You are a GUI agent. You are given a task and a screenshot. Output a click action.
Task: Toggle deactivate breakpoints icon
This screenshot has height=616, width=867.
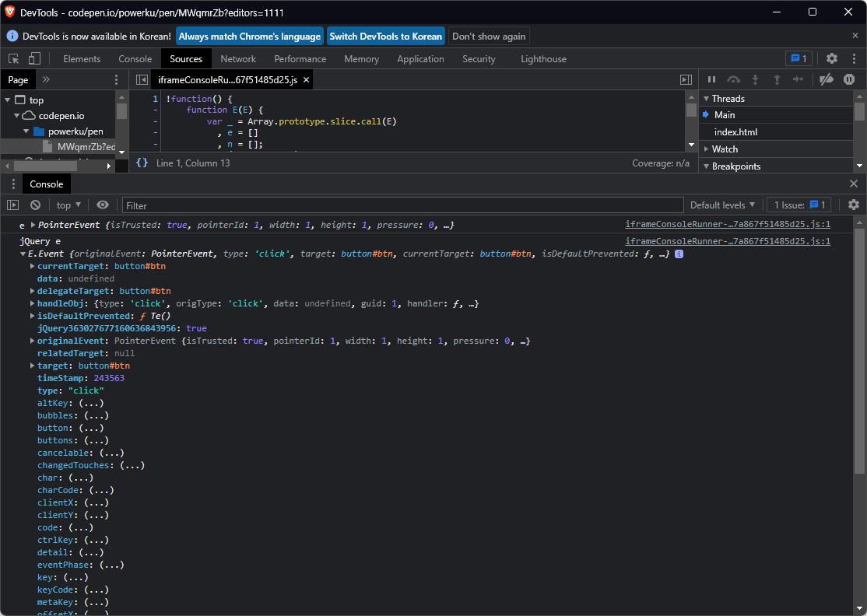coord(827,79)
